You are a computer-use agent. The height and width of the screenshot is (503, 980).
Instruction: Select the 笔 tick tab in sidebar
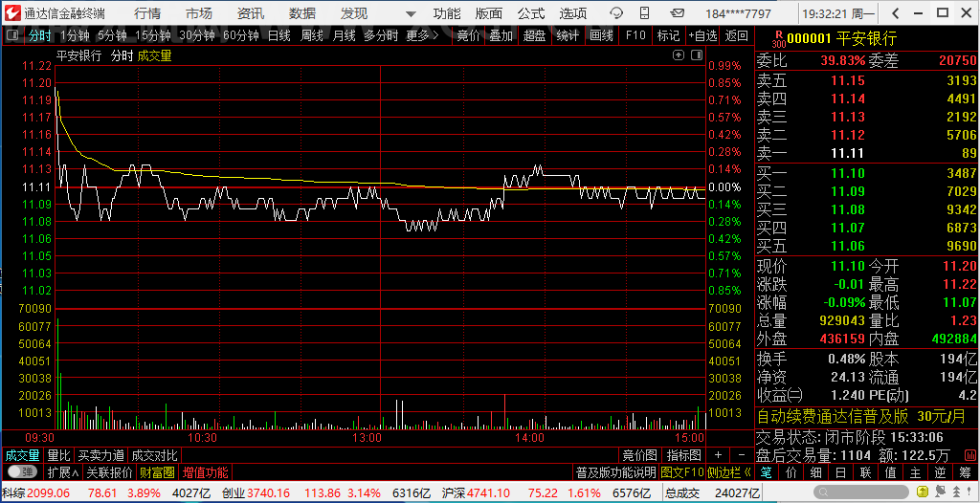click(x=766, y=471)
